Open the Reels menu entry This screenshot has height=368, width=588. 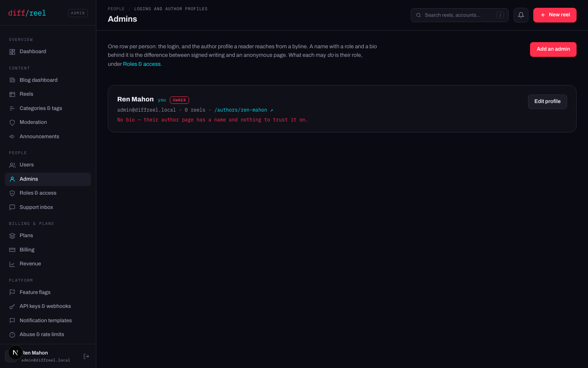48,94
